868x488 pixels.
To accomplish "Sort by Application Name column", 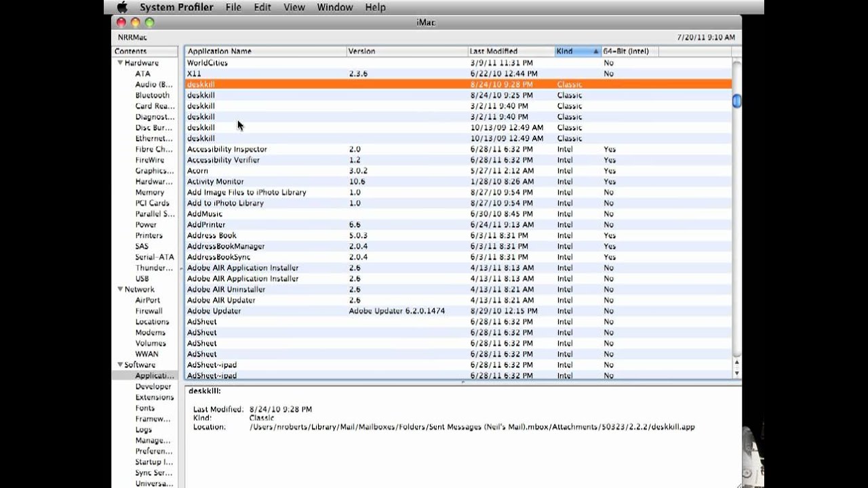I will 265,51.
